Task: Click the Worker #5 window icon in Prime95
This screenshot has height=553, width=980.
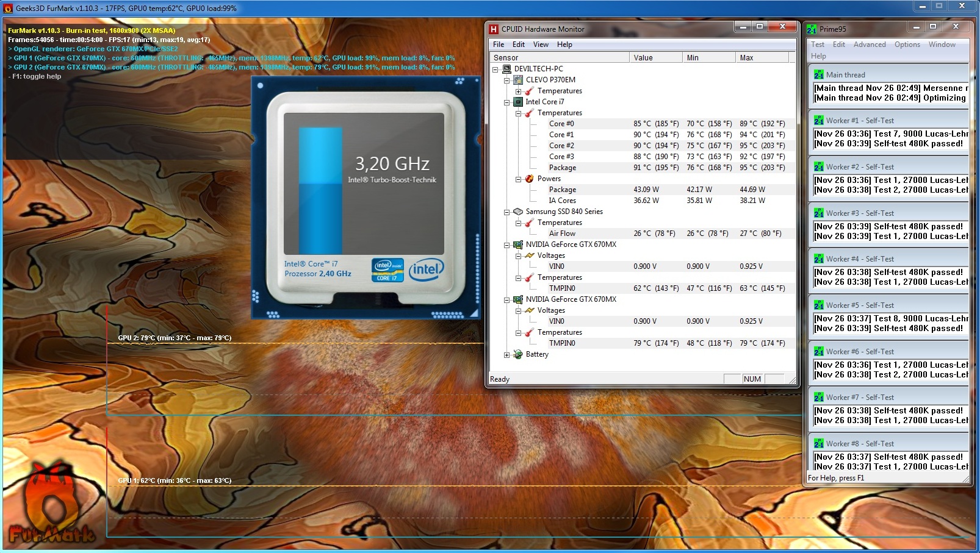Action: click(x=819, y=305)
